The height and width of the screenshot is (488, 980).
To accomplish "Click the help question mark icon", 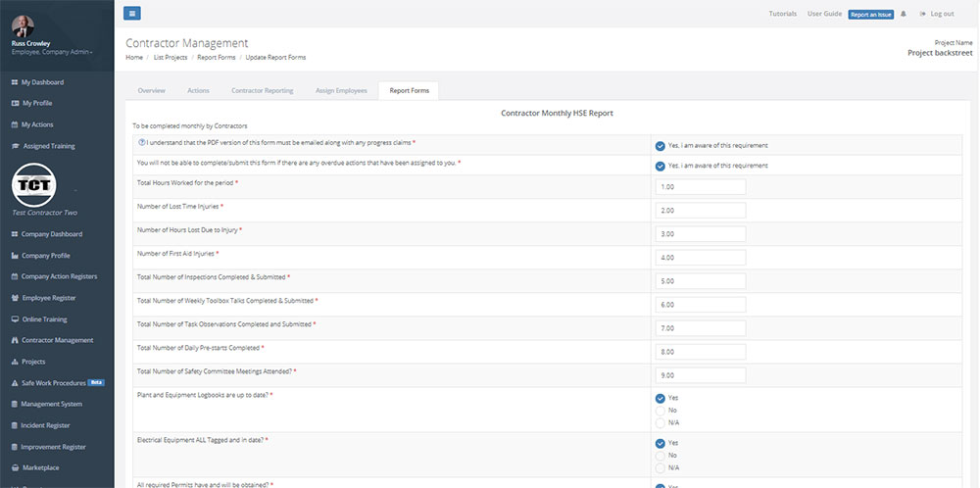I will [142, 143].
